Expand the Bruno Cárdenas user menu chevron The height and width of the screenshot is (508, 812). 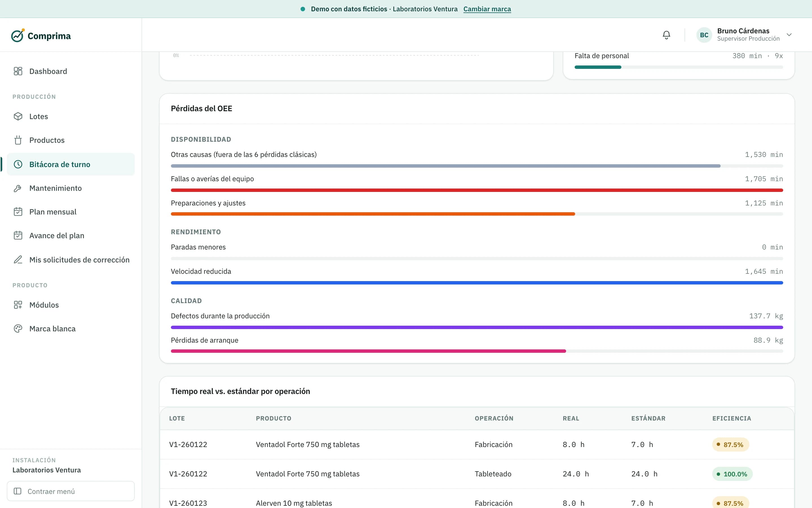point(789,35)
